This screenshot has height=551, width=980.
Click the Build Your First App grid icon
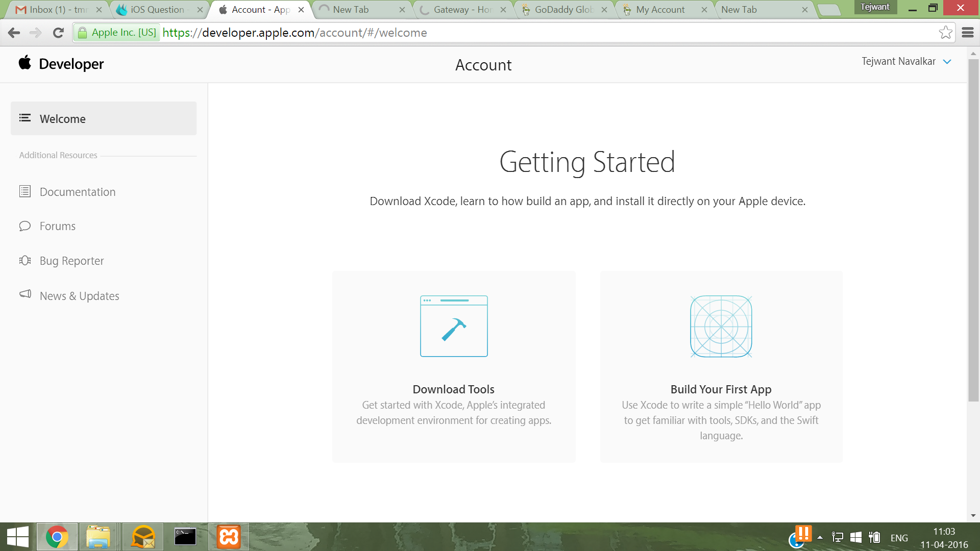(x=721, y=326)
